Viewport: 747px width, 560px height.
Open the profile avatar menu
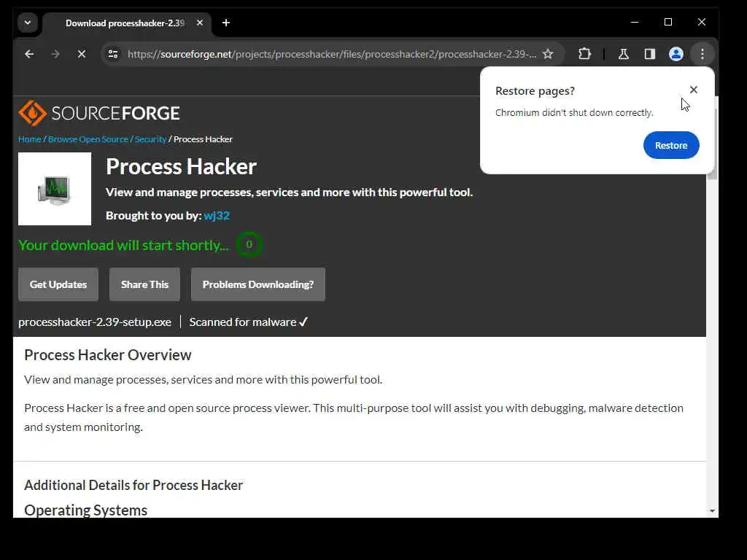click(x=676, y=54)
